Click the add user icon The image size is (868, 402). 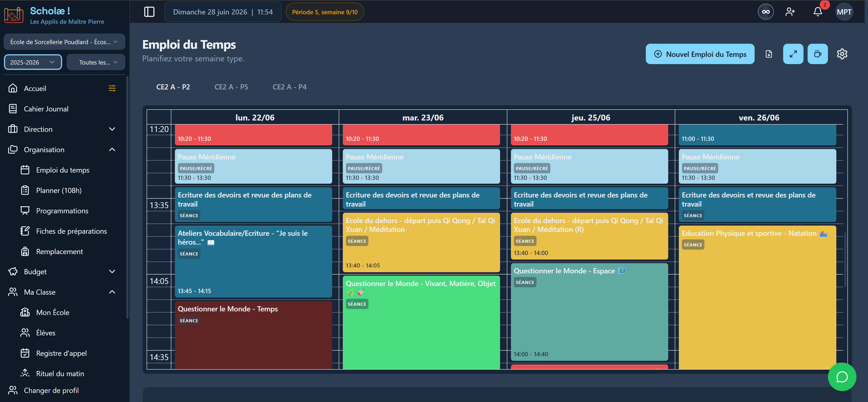[x=790, y=12]
